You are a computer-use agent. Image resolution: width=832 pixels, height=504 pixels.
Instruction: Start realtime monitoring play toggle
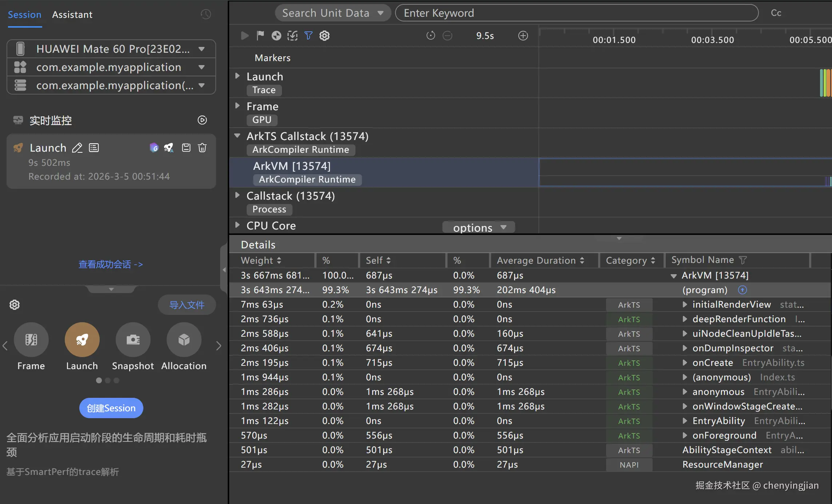(202, 120)
